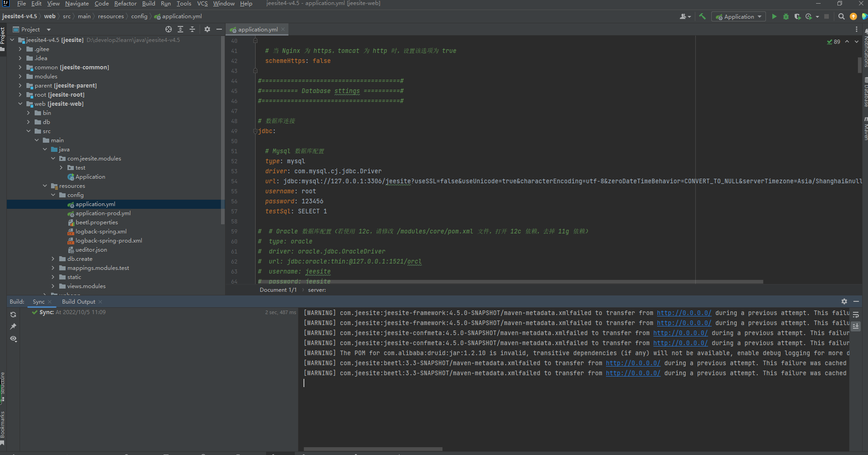Open the Code With Me user menu

(685, 16)
